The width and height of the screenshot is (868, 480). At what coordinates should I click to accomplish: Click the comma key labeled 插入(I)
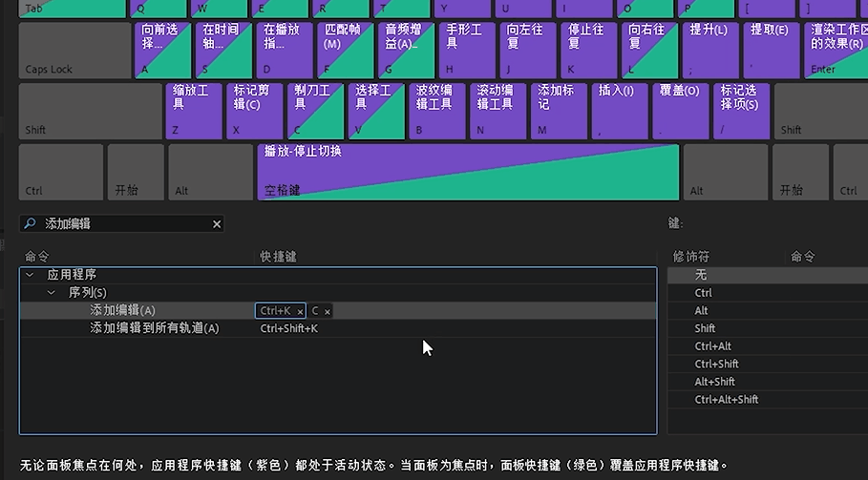tap(620, 111)
